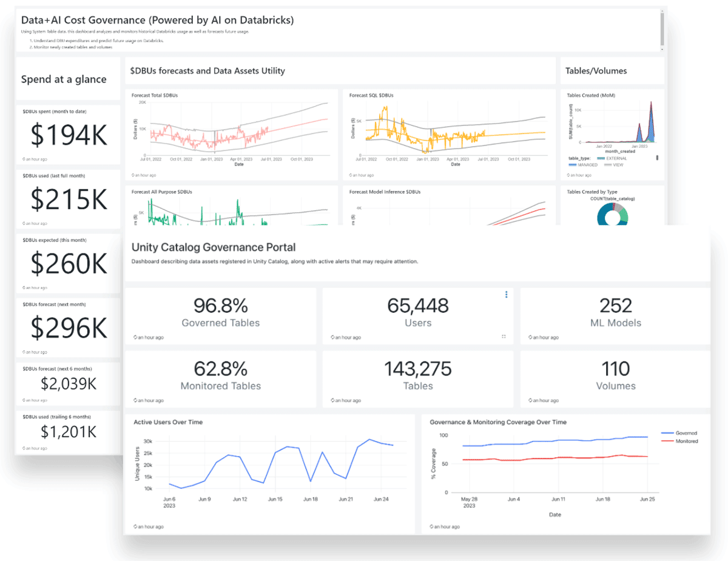728x561 pixels.
Task: Click refresh icon under Forecast Total $DBUs chart
Action: (133, 175)
